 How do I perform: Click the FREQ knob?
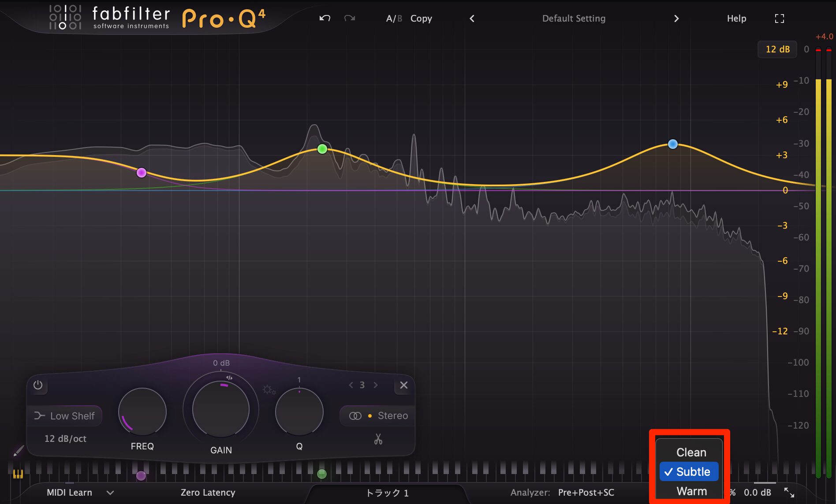(x=142, y=412)
